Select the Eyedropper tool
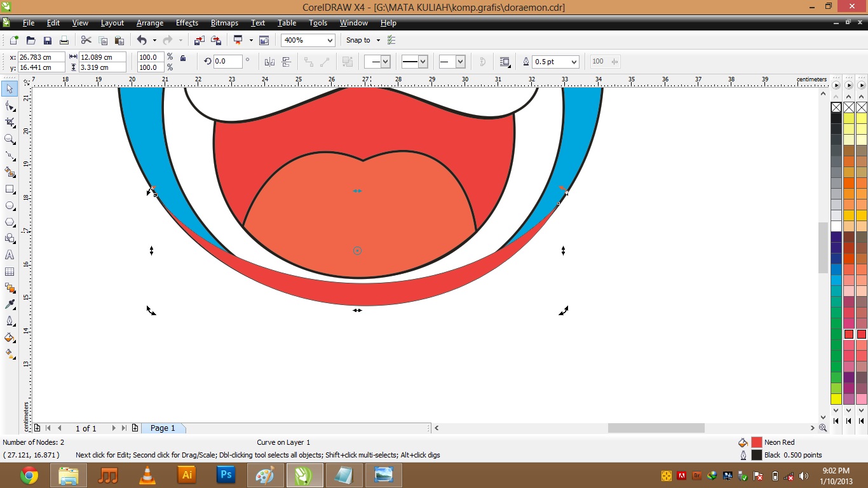Viewport: 868px width, 488px height. (x=10, y=304)
